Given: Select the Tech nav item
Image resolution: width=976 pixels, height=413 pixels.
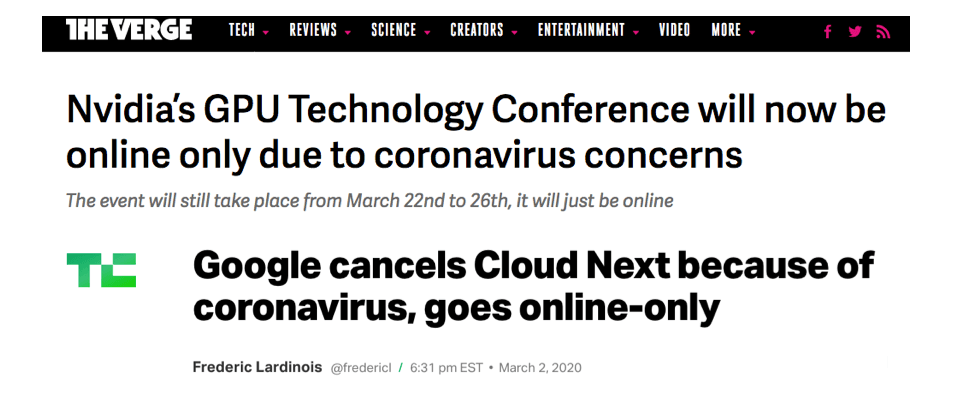Looking at the screenshot, I should click(x=242, y=30).
